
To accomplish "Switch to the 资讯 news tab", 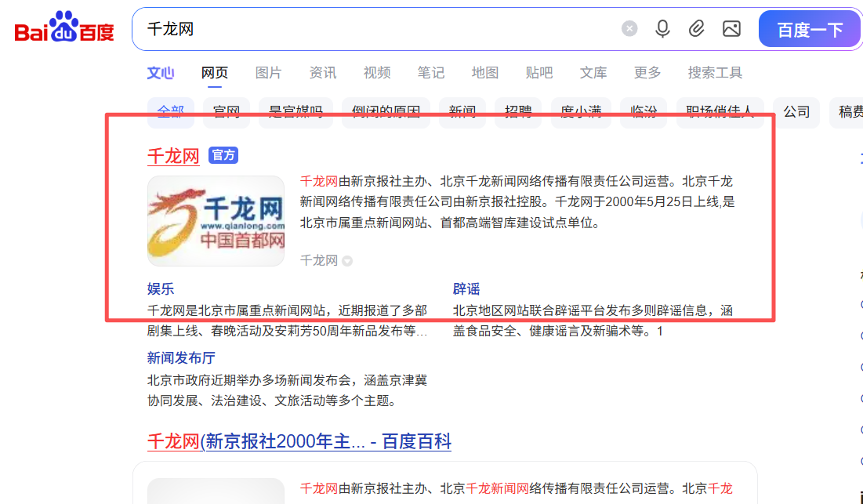I will pos(322,72).
